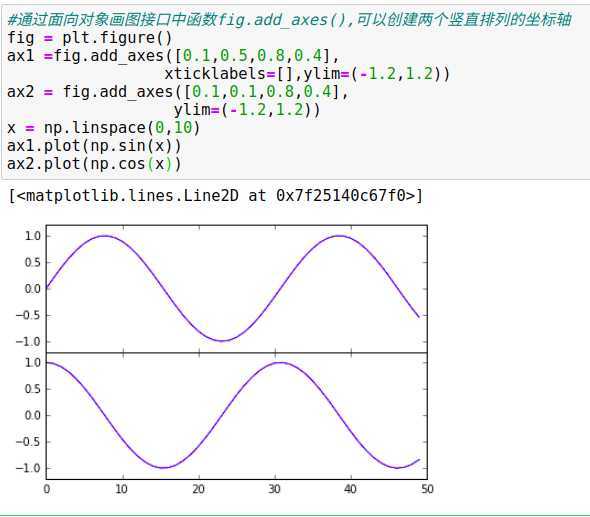
Task: Click the 0.5 y-axis label of lower plot
Action: click(x=32, y=389)
